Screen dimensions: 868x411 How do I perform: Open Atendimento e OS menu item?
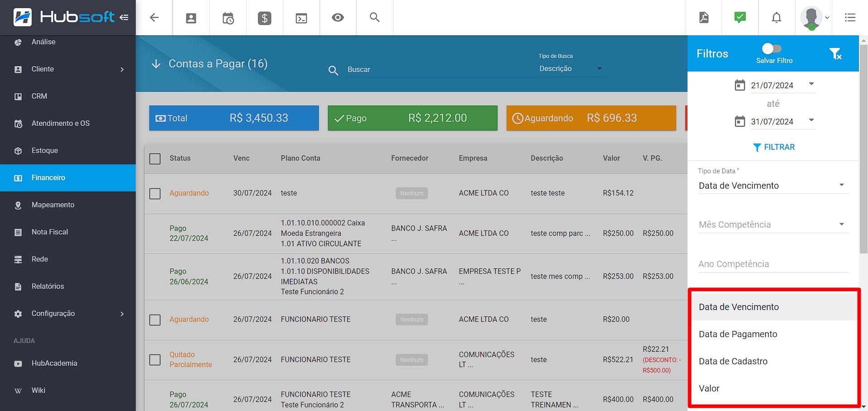tap(68, 124)
